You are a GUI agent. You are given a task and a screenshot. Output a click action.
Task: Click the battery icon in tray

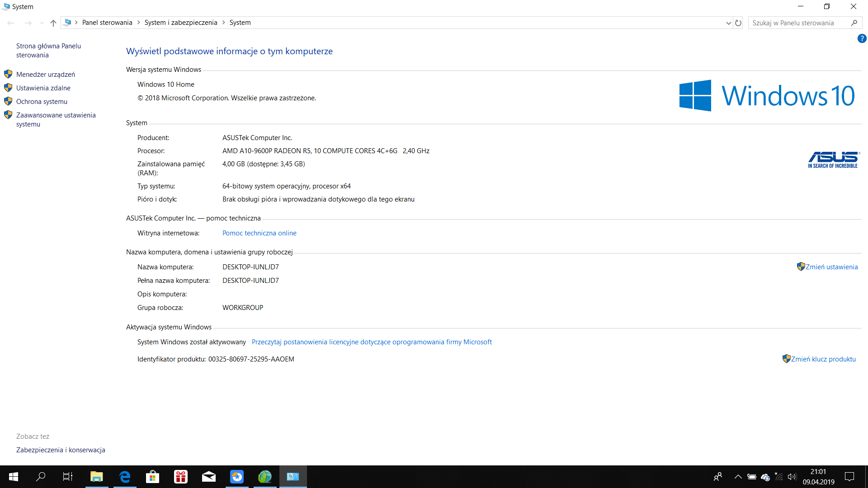click(751, 477)
